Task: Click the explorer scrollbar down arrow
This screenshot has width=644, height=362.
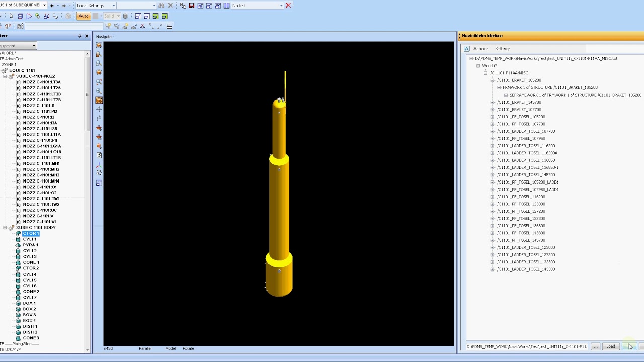Action: tap(87, 350)
